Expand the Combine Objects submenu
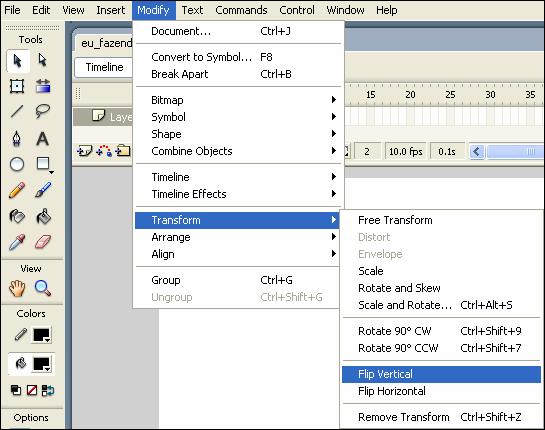545x430 pixels. pos(237,151)
